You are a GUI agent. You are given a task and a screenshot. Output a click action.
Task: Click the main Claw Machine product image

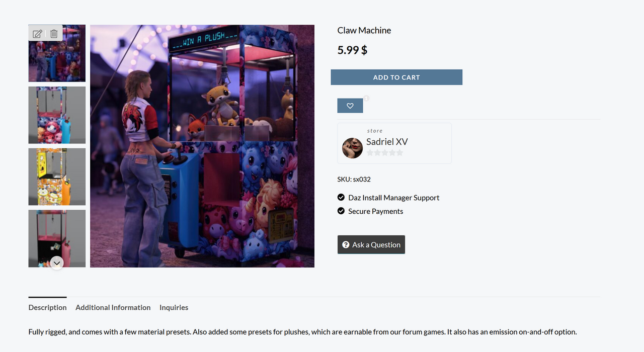coord(202,146)
